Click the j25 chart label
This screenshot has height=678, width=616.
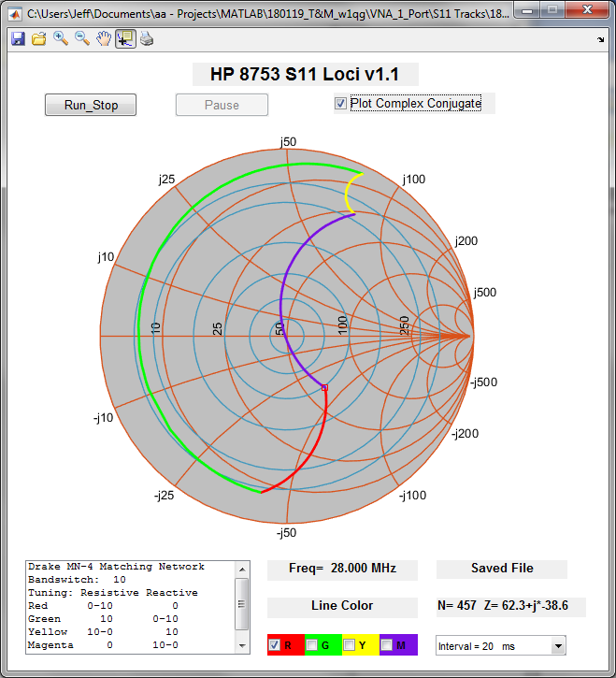(x=167, y=179)
